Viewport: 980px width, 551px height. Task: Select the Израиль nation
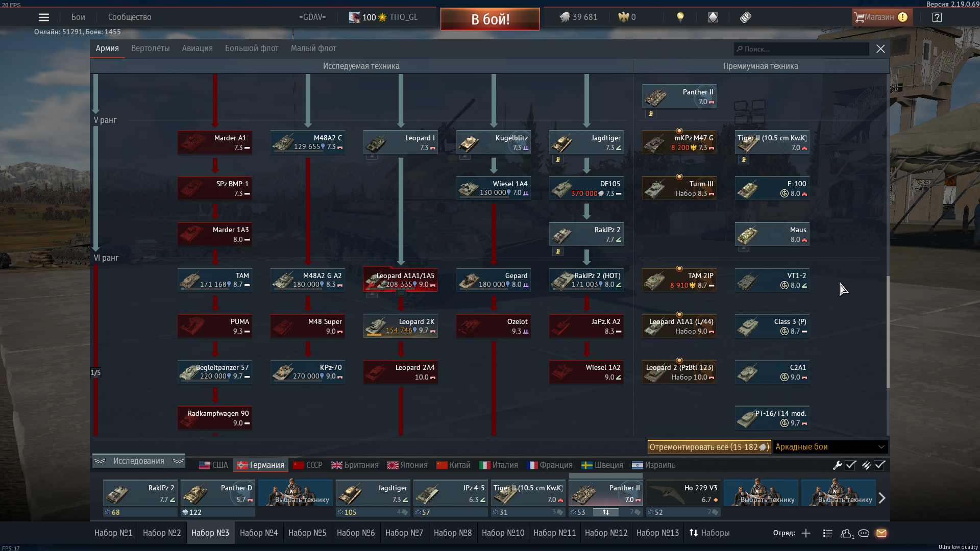click(x=654, y=465)
